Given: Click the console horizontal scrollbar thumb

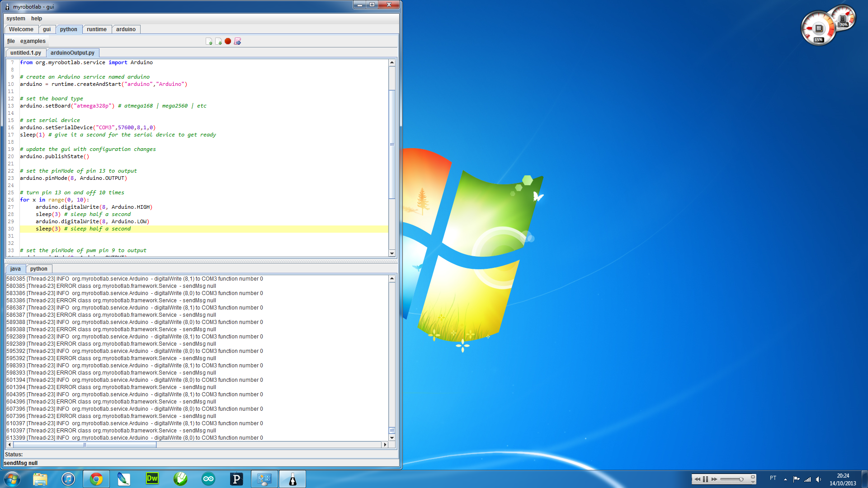Looking at the screenshot, I should (x=85, y=445).
